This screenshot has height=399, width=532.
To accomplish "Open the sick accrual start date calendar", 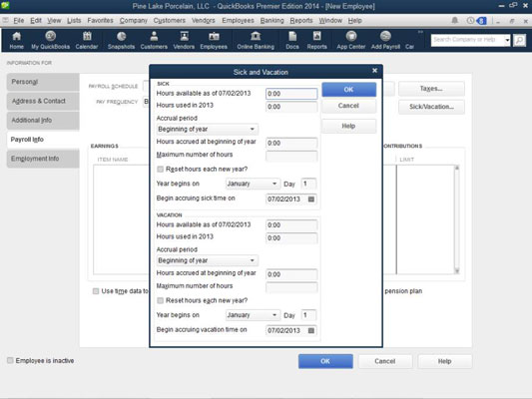I will tap(310, 199).
